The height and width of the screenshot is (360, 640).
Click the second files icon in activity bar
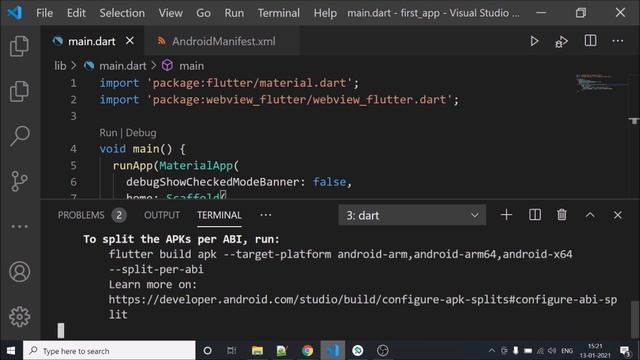pos(19,91)
